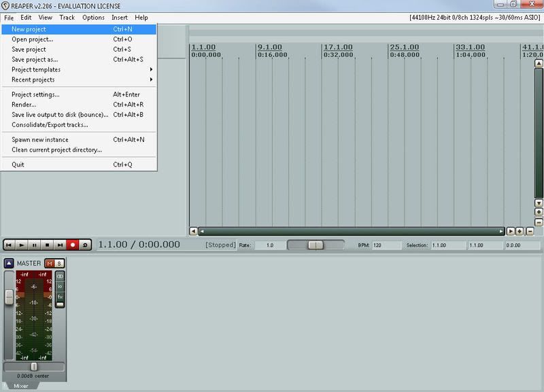Click the playback Rate slider handle
Screen dimensions: 544x392
(316, 245)
